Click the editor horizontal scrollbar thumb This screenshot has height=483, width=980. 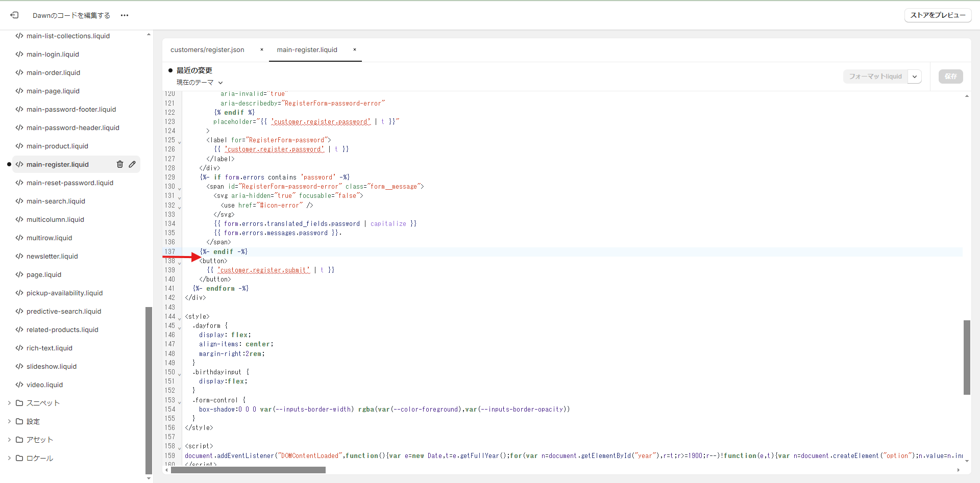click(248, 470)
